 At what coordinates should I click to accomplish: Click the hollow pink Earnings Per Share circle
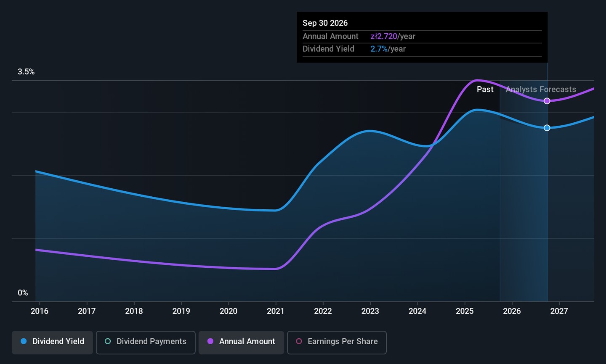[x=299, y=341]
